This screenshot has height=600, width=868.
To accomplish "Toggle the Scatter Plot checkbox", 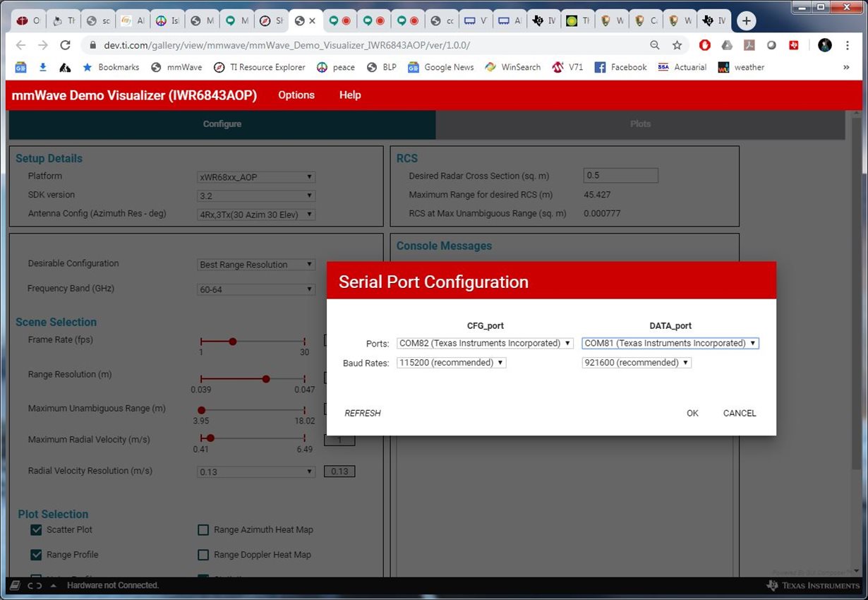I will tap(36, 529).
